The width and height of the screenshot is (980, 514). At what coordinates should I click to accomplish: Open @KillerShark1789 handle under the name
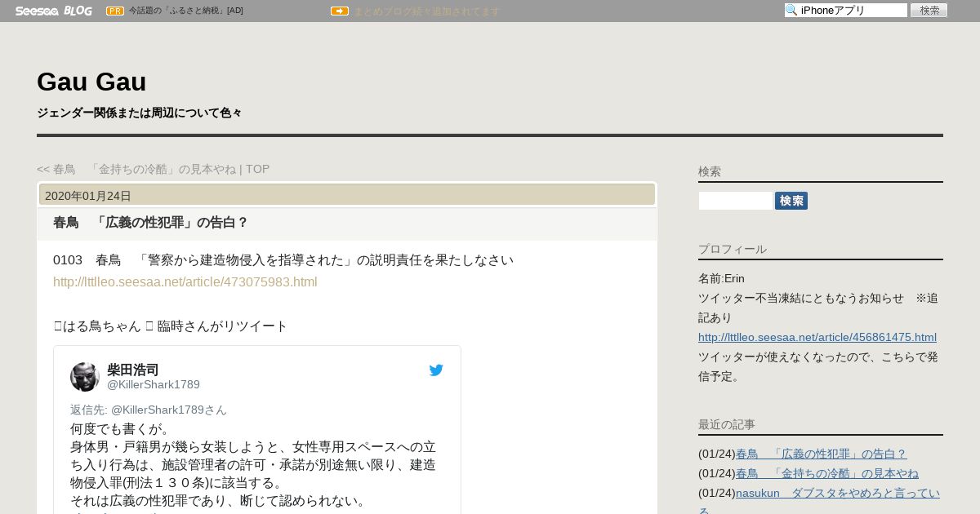[x=154, y=384]
